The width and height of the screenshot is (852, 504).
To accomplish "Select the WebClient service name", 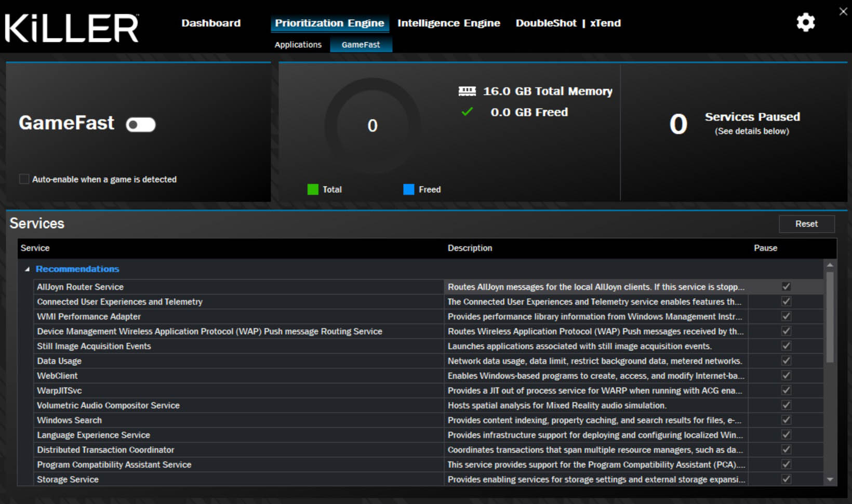I will pyautogui.click(x=57, y=376).
